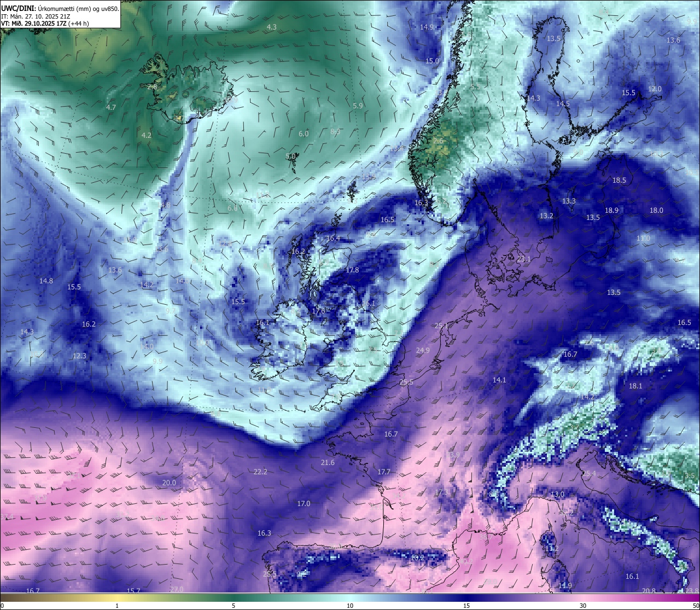Screen dimensions: 700x610
Task: Click the 'VT: Mið. 29.10.2025 17Z' valid time line
Action: click(x=34, y=24)
